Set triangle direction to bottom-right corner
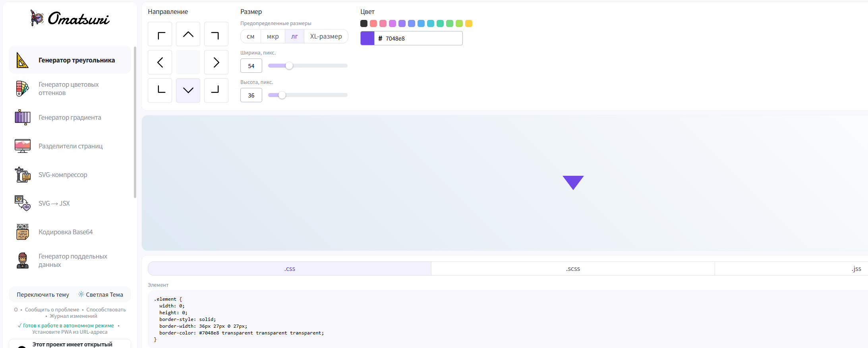868x348 pixels. 216,90
